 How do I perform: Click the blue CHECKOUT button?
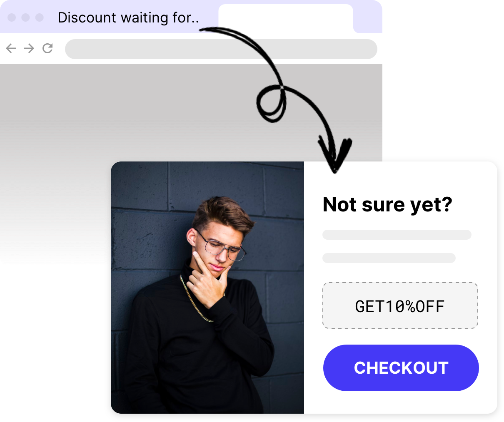[x=401, y=368]
